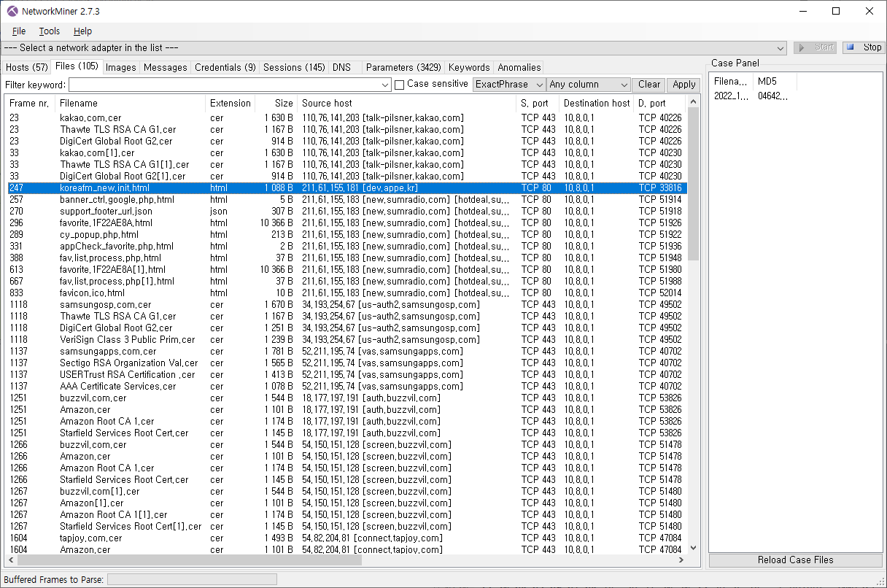The height and width of the screenshot is (588, 887).
Task: Click the Stop capture button
Action: tap(863, 47)
